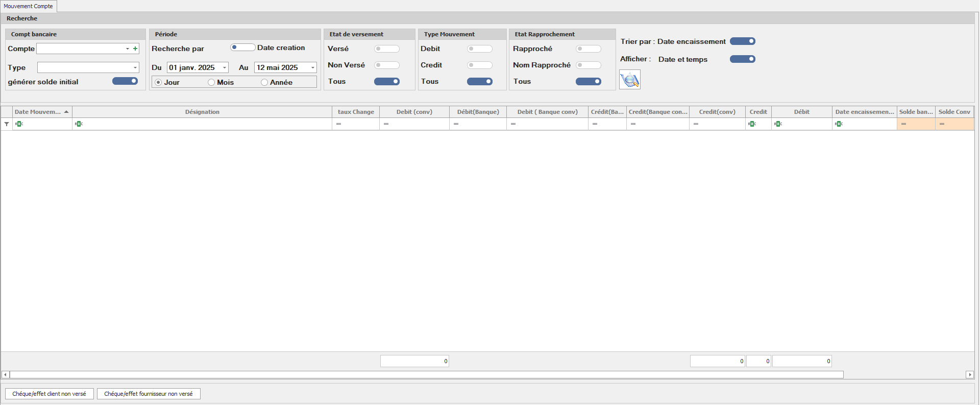The width and height of the screenshot is (980, 405).
Task: Click Désignation column filter operator icon
Action: click(x=79, y=124)
